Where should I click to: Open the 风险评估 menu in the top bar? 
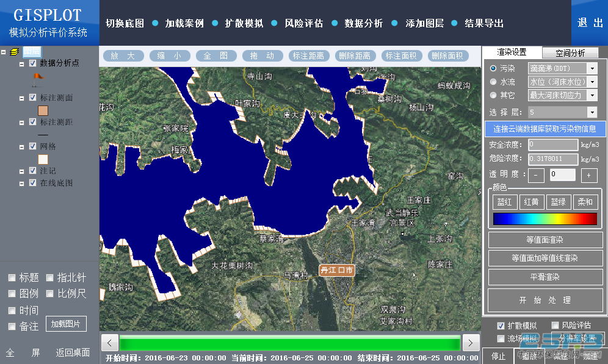[304, 23]
